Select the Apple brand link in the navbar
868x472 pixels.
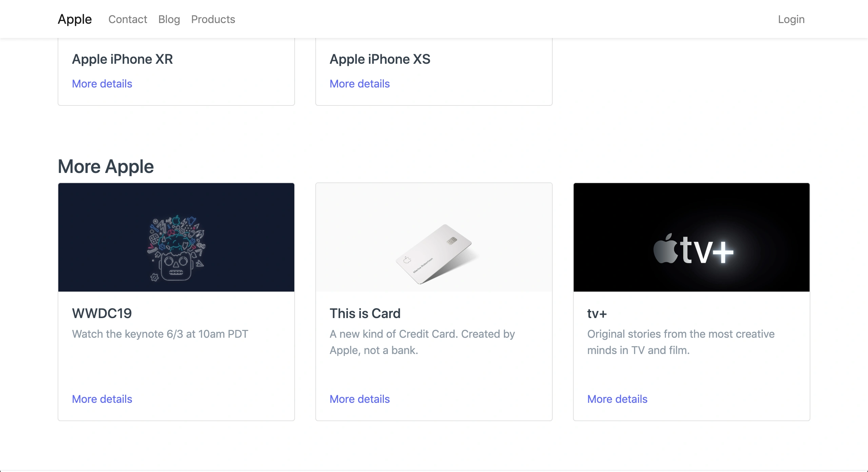[x=75, y=19]
